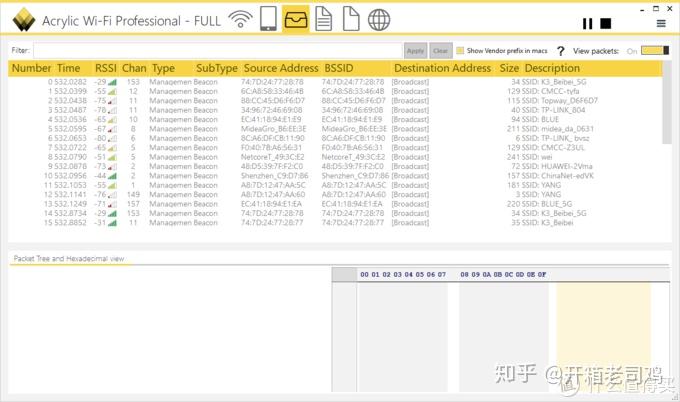This screenshot has width=680, height=402.
Task: Sort by the Number column header
Action: coord(31,68)
